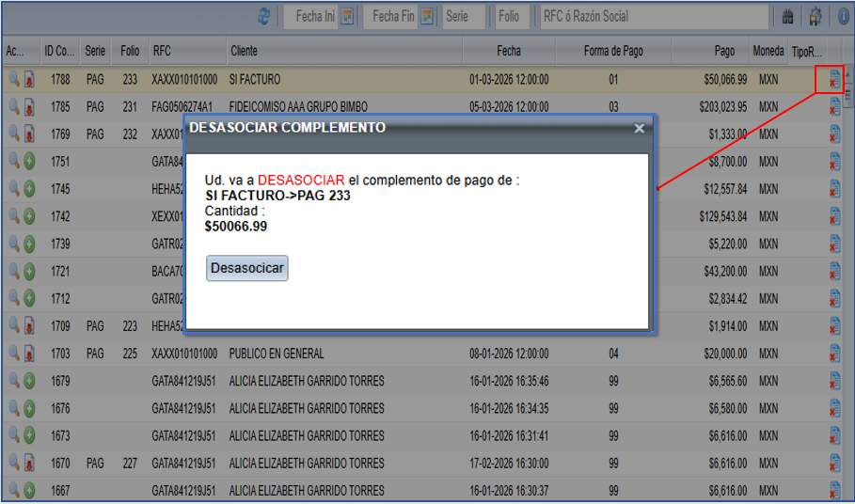The width and height of the screenshot is (855, 504).
Task: Click disassociate document icon in first row
Action: point(833,81)
